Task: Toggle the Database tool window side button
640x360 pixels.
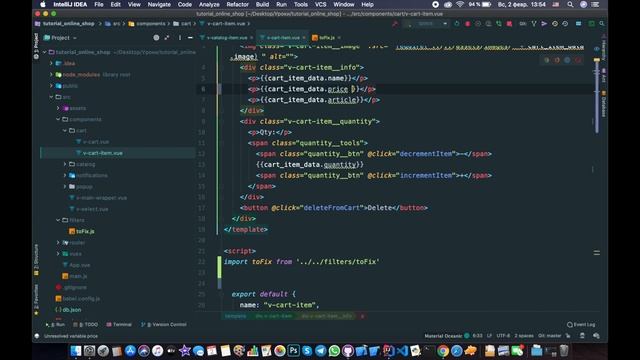Action: 604,104
